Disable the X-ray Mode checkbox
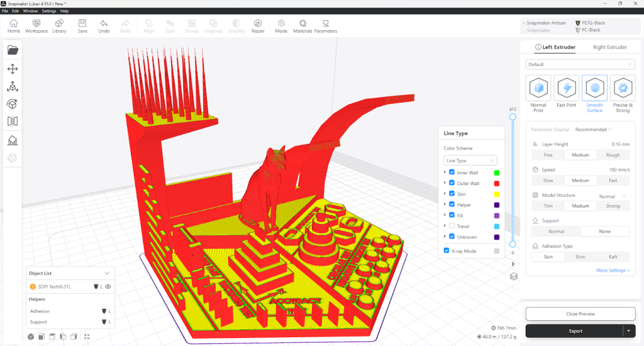644x346 pixels. (447, 250)
